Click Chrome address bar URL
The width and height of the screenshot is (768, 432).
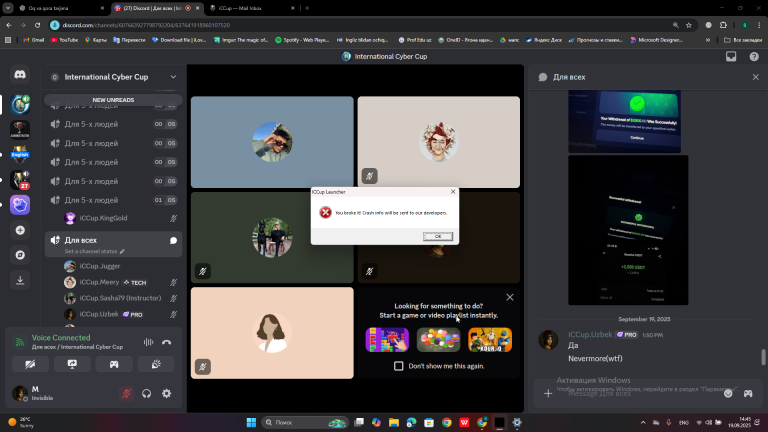point(146,25)
